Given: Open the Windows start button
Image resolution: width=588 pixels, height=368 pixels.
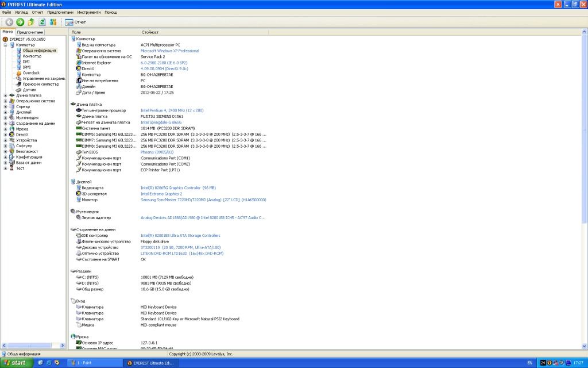Looking at the screenshot, I should [x=17, y=363].
